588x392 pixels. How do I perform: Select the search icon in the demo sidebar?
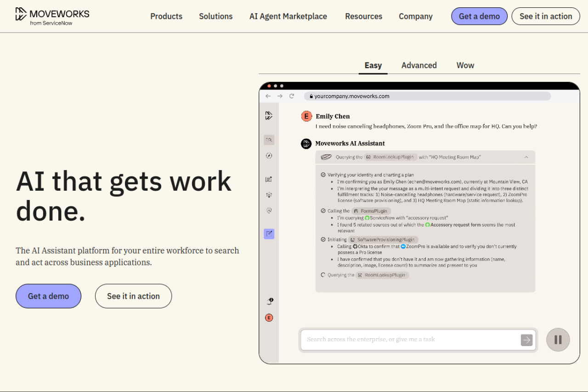coord(269,140)
